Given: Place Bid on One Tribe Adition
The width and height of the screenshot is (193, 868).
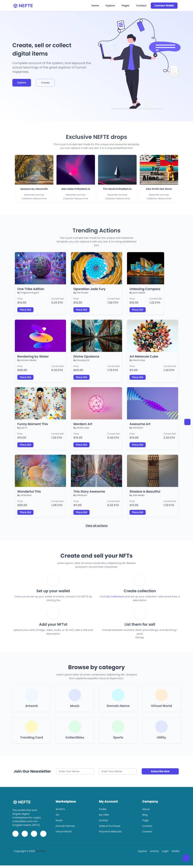Looking at the screenshot, I should (x=25, y=310).
